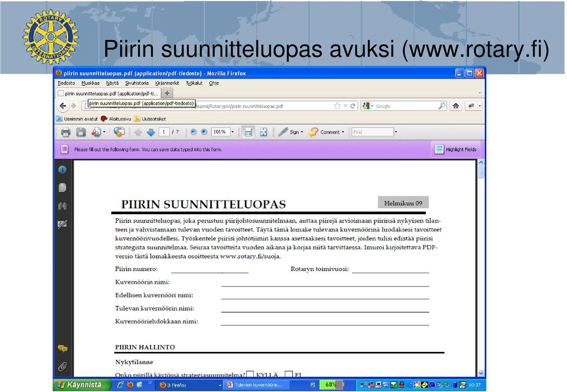
Task: Open the Ohje menu
Action: pos(214,83)
